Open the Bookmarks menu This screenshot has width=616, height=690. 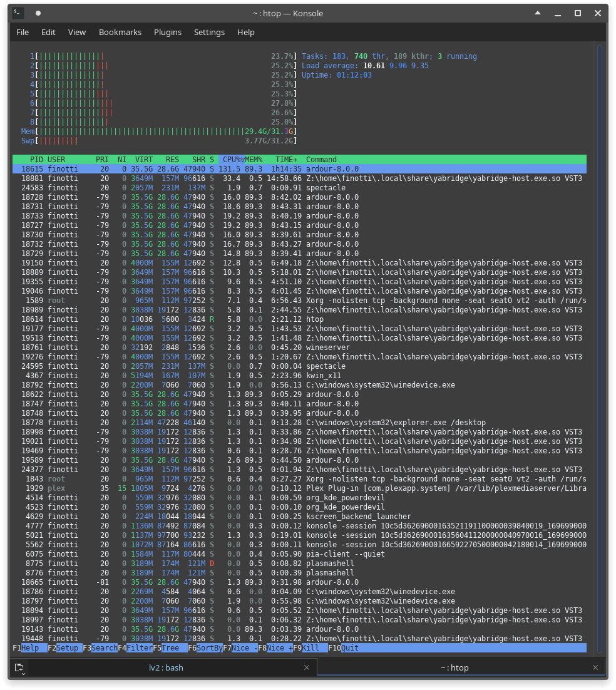120,32
